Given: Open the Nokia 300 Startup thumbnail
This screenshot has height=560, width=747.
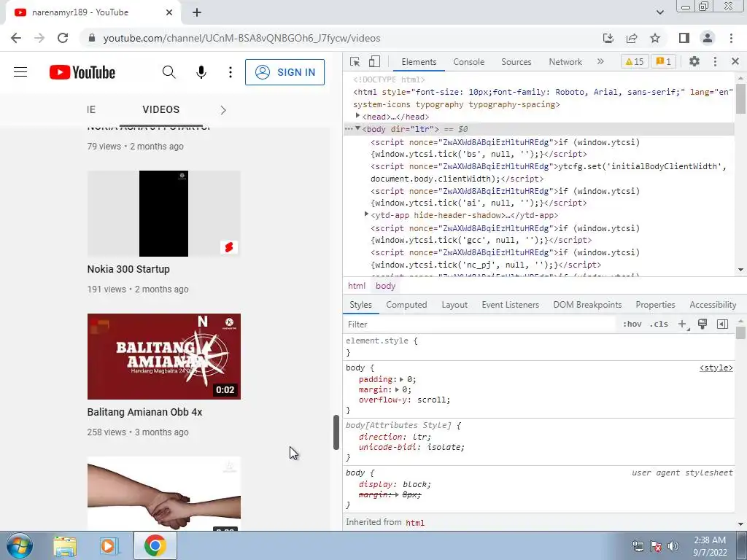Looking at the screenshot, I should (x=164, y=214).
